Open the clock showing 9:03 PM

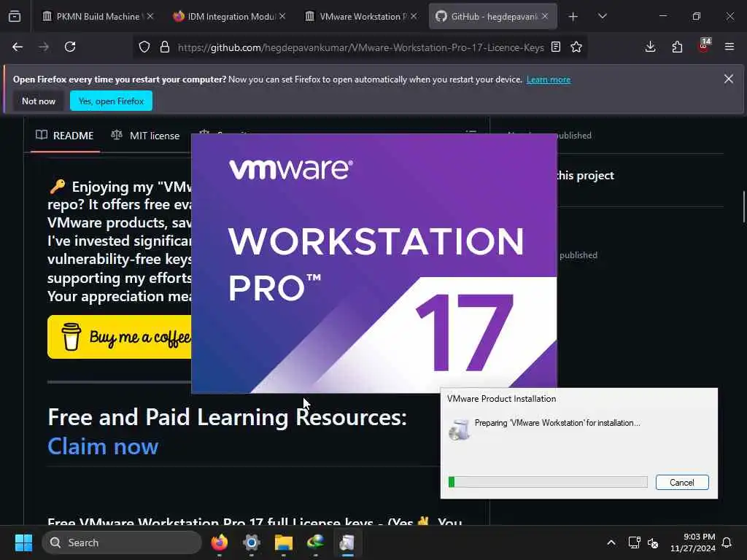pyautogui.click(x=693, y=542)
